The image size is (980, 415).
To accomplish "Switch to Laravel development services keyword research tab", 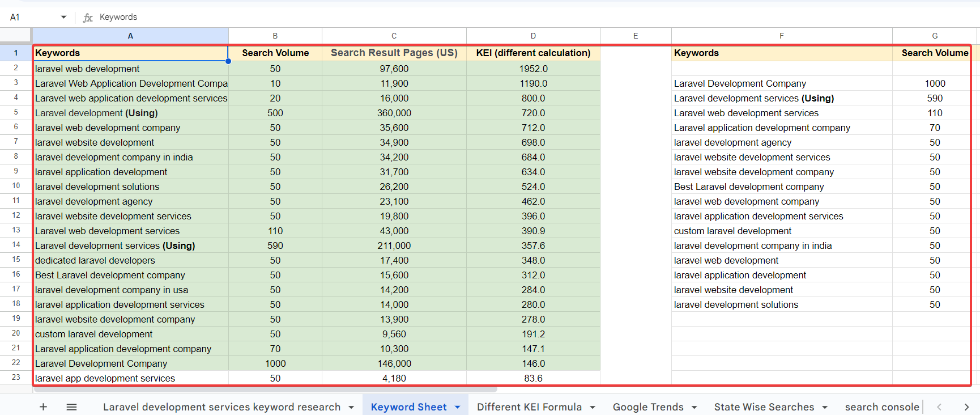I will pos(221,407).
